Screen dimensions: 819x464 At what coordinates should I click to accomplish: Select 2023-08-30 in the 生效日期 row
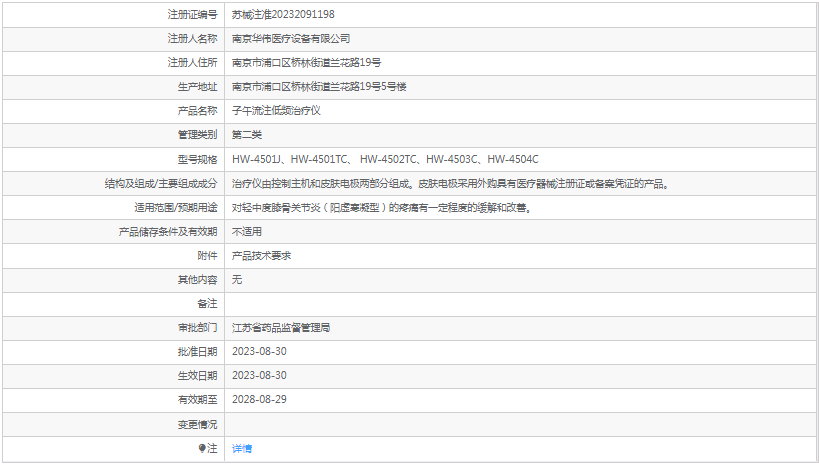click(x=259, y=376)
